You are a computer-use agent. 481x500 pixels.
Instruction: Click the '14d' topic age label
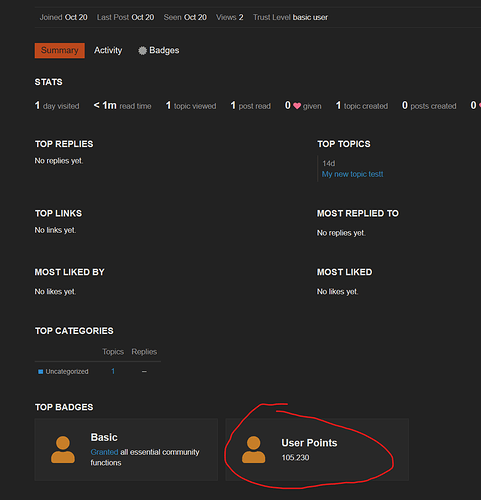[x=329, y=163]
